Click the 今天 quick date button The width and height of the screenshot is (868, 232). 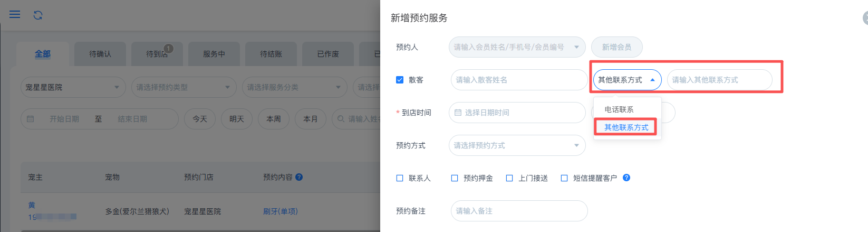(200, 119)
